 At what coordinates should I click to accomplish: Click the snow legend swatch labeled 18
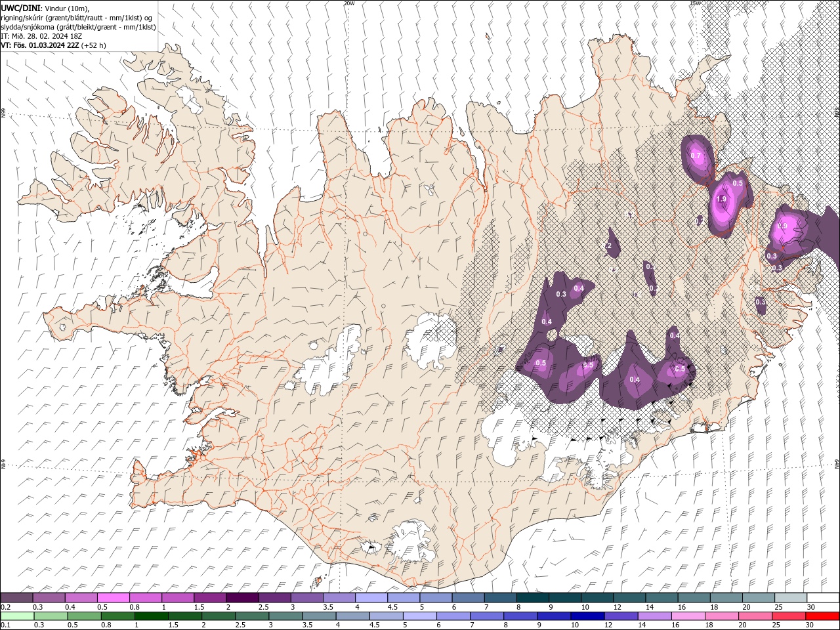[726, 598]
